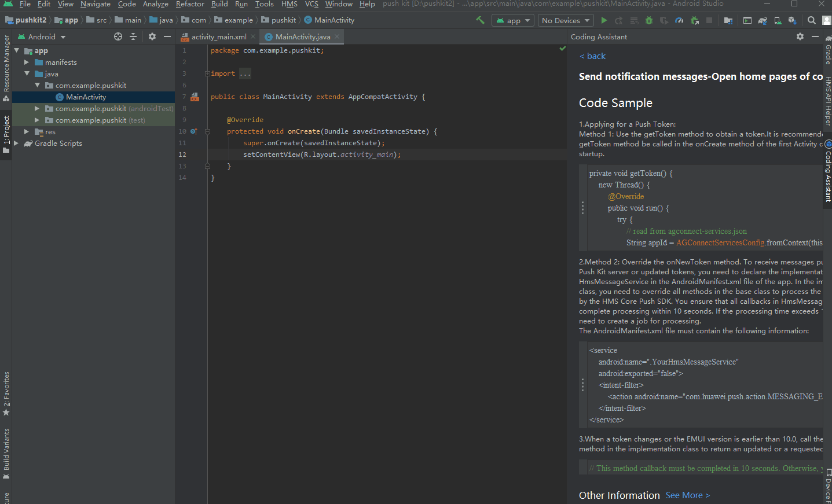Open the Device Manager icon
832x504 pixels.
pos(778,20)
